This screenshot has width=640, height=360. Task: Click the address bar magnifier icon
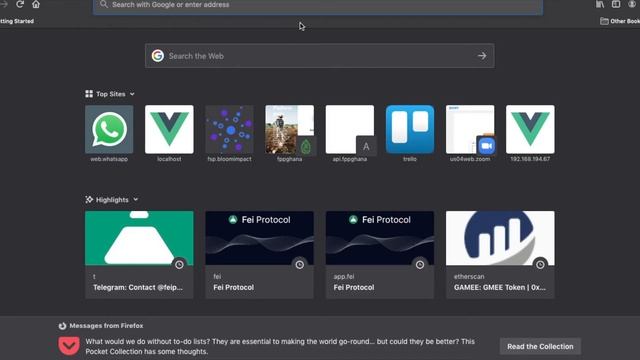coord(104,4)
